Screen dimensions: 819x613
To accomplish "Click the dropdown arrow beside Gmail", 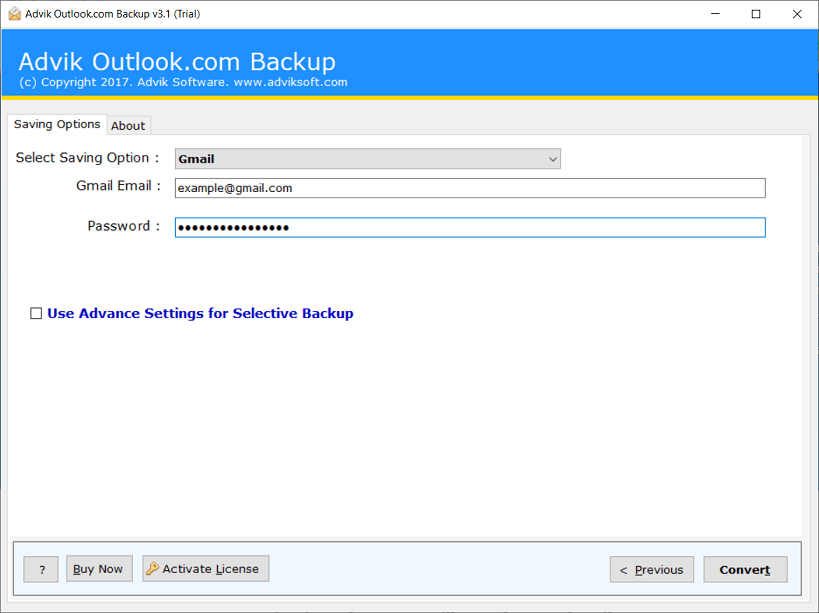I will point(553,159).
